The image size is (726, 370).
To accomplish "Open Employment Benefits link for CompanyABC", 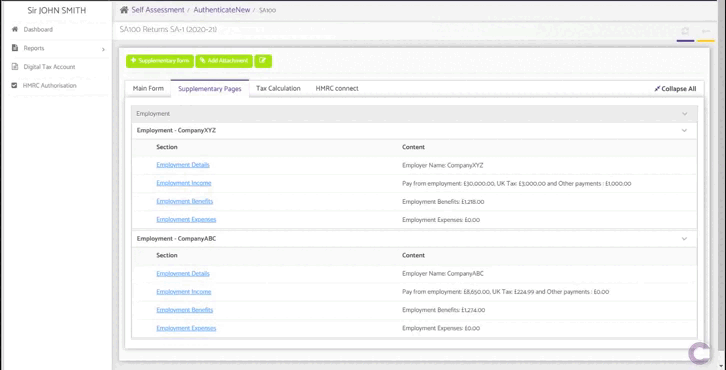I will click(x=185, y=310).
